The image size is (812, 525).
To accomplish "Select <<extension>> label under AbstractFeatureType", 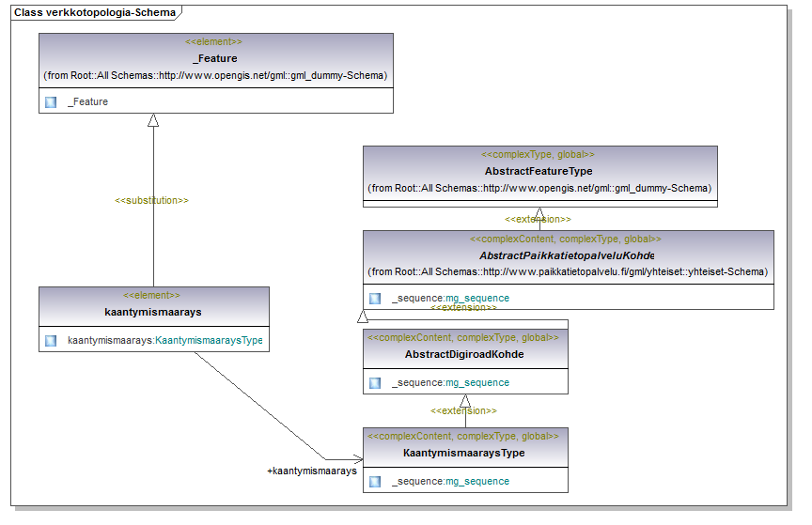I will coord(538,219).
